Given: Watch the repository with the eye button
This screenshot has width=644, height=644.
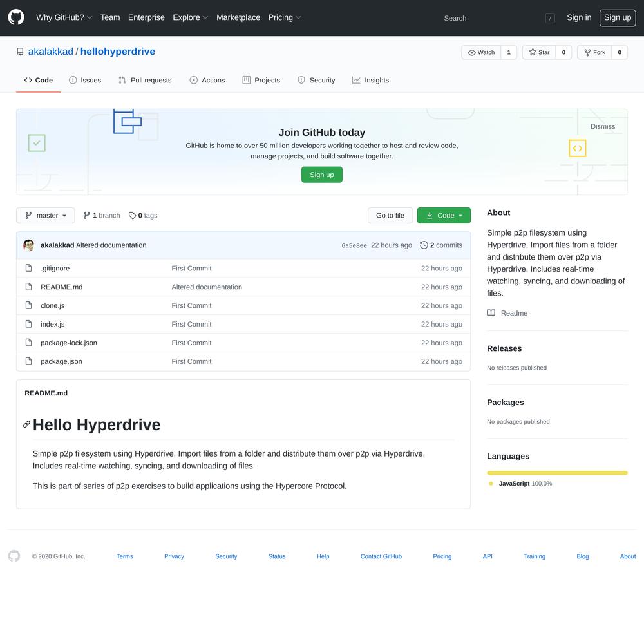Looking at the screenshot, I should (x=481, y=52).
